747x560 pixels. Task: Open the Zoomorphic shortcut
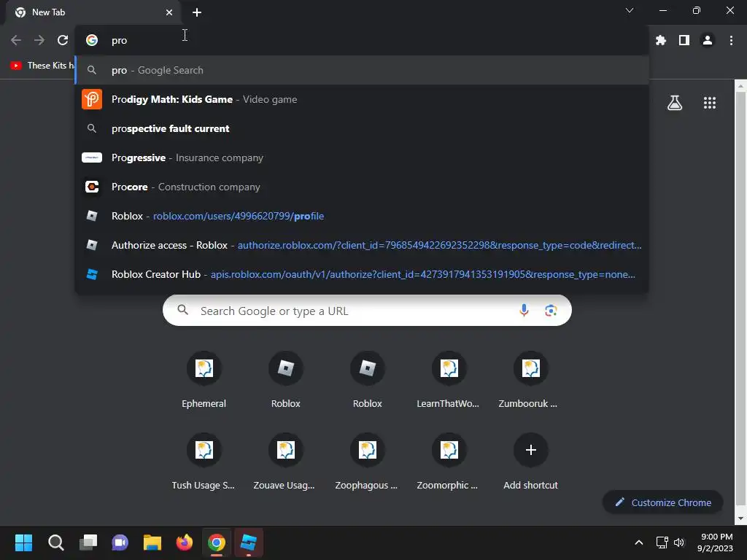pyautogui.click(x=449, y=462)
